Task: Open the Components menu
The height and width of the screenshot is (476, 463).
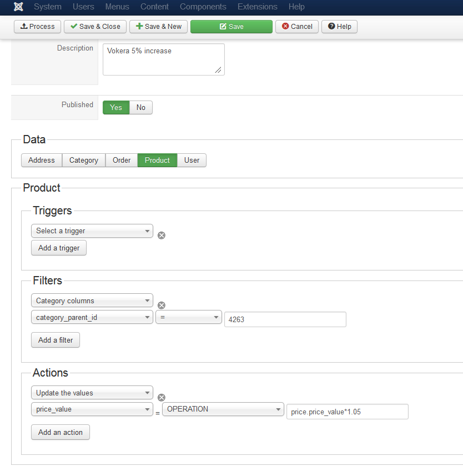Action: pos(203,7)
